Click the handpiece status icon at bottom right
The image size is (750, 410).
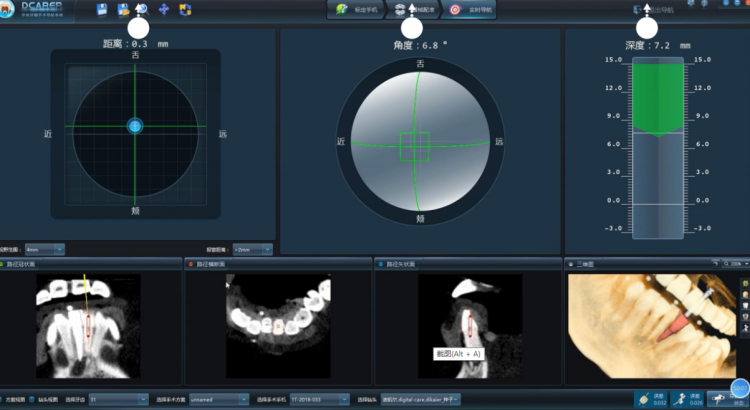[x=719, y=399]
